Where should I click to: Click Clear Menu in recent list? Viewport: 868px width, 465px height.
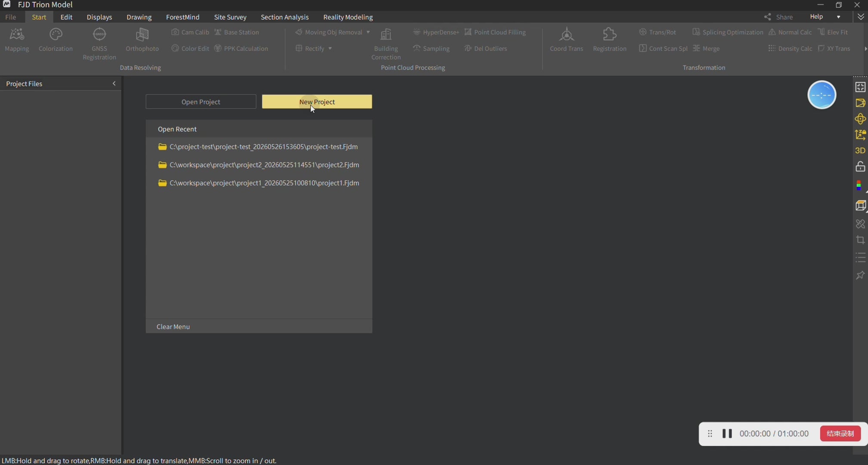click(173, 327)
